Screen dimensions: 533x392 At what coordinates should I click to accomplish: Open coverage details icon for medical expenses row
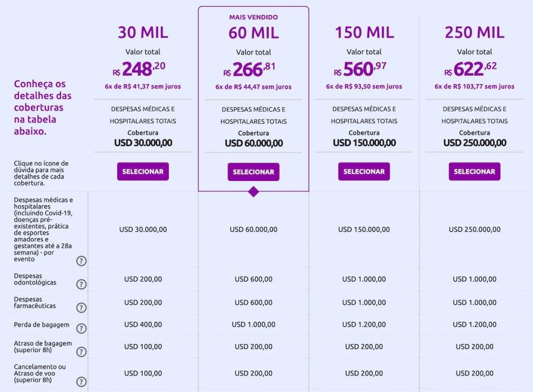(x=81, y=261)
